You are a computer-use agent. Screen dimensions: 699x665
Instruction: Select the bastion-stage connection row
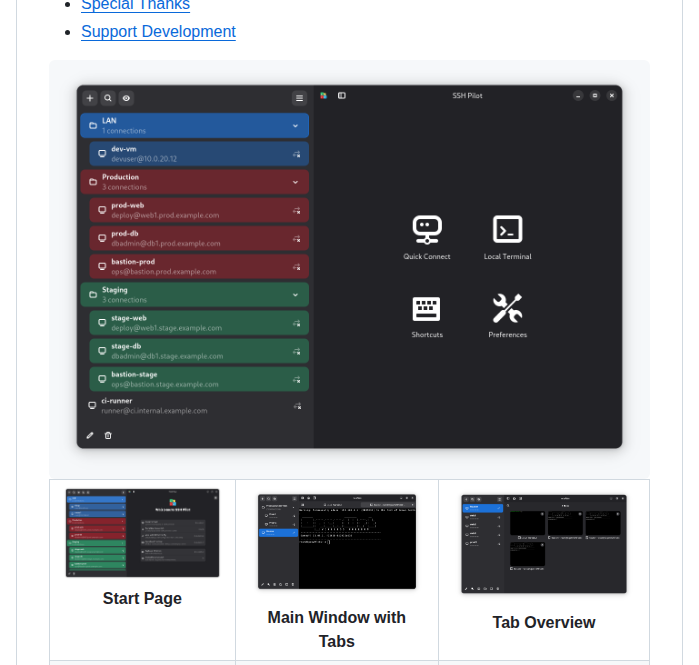point(199,379)
